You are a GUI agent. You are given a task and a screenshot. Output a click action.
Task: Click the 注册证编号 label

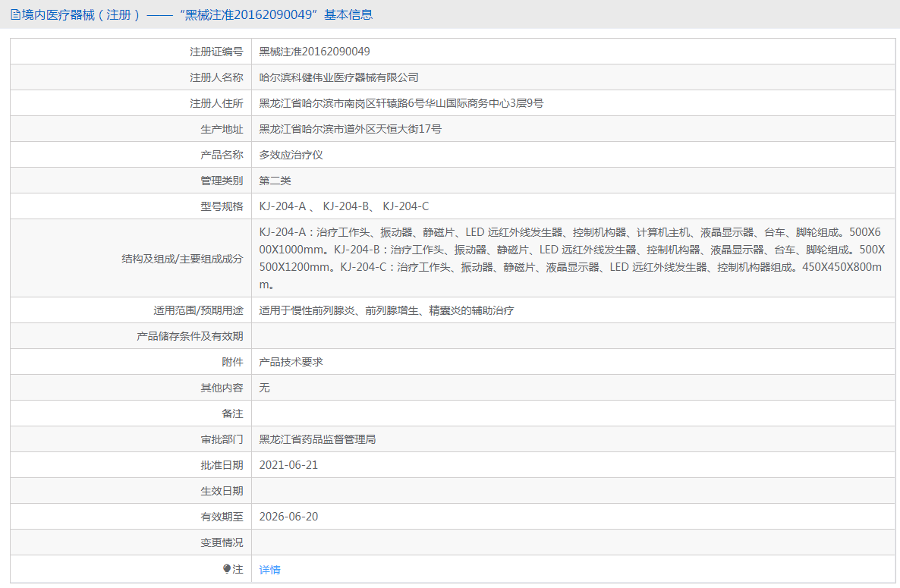pyautogui.click(x=216, y=52)
